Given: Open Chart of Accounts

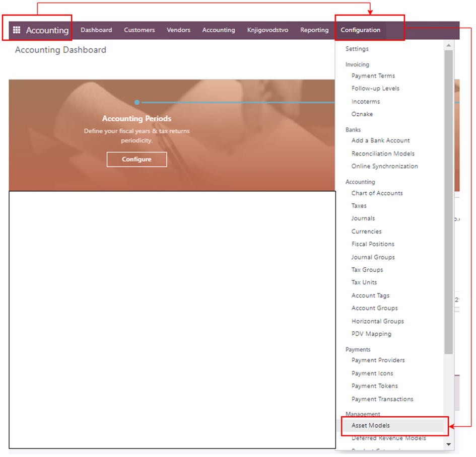Looking at the screenshot, I should [377, 193].
